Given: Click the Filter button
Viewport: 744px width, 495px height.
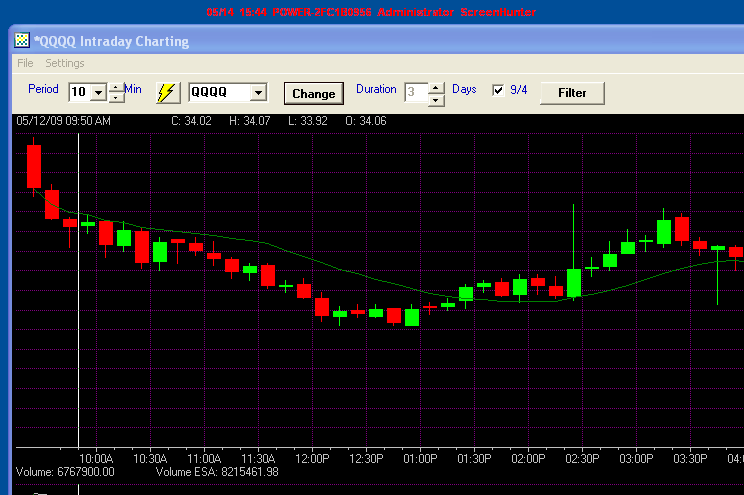Looking at the screenshot, I should 572,93.
